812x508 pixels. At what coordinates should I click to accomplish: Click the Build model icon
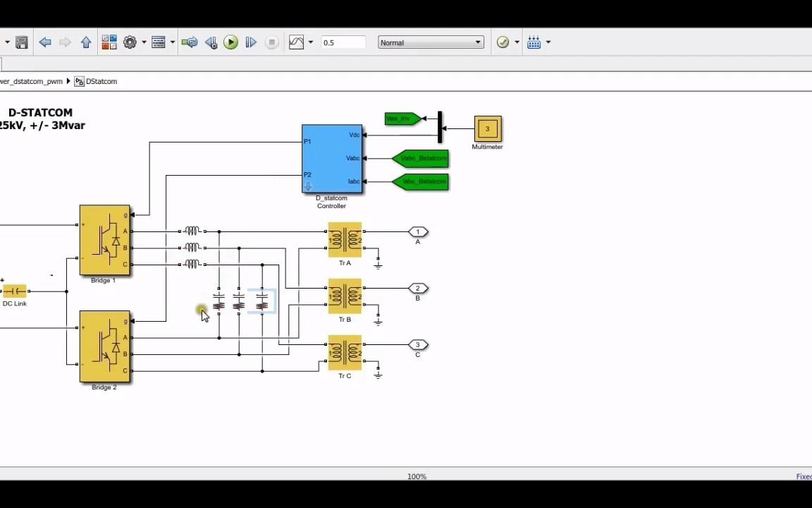[534, 42]
